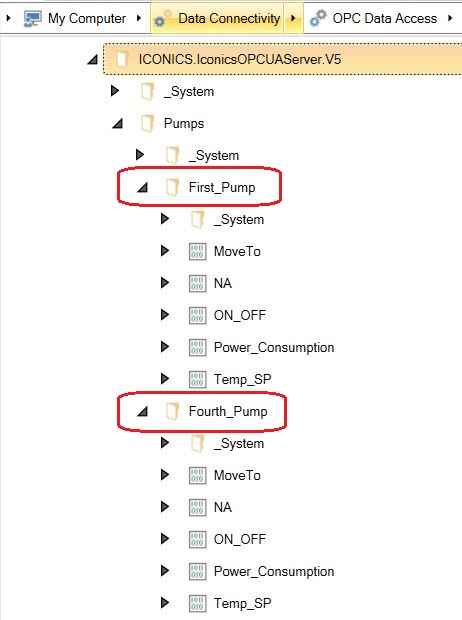Collapse the ICONICS.IconicsOPCUAServer.V5 server node

(x=93, y=60)
